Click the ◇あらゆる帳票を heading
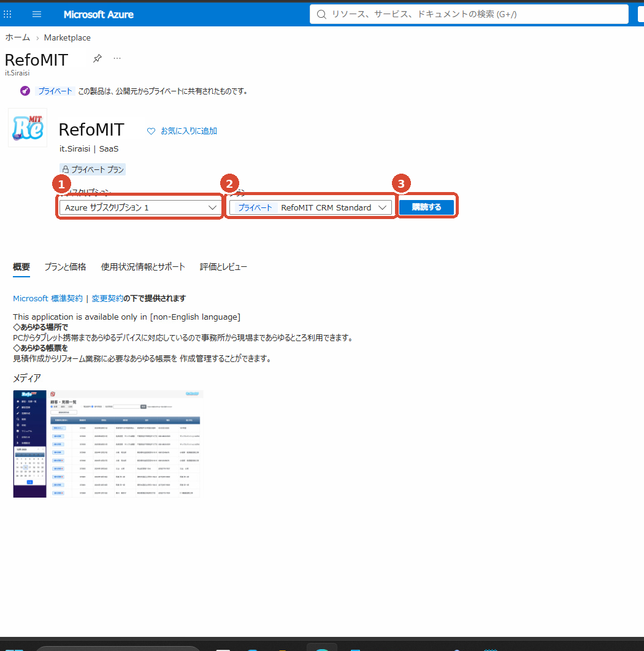Screen dimensions: 644x651 [40, 348]
